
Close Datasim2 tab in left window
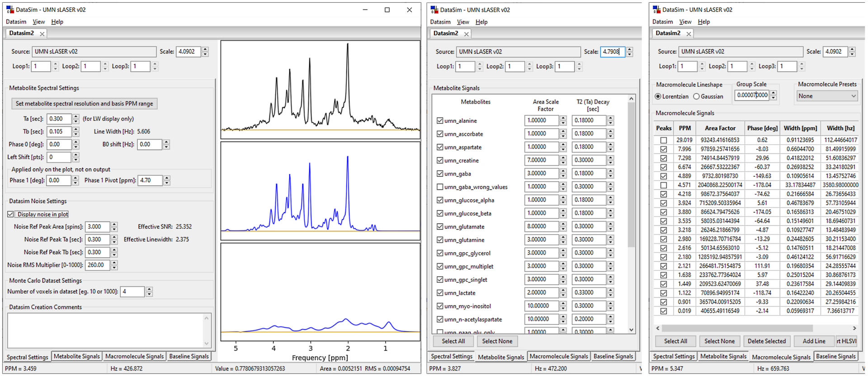(x=42, y=34)
